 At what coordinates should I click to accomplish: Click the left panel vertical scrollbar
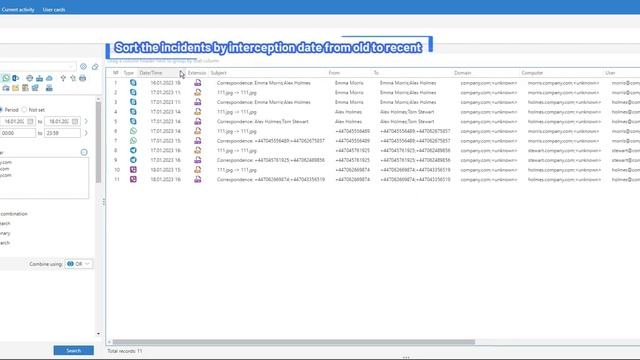click(x=98, y=142)
